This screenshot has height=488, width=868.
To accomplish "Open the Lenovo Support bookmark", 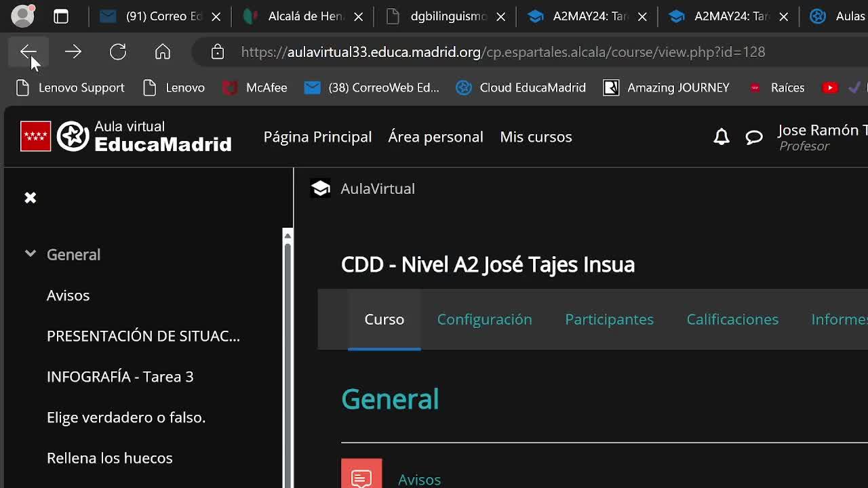I will point(71,87).
